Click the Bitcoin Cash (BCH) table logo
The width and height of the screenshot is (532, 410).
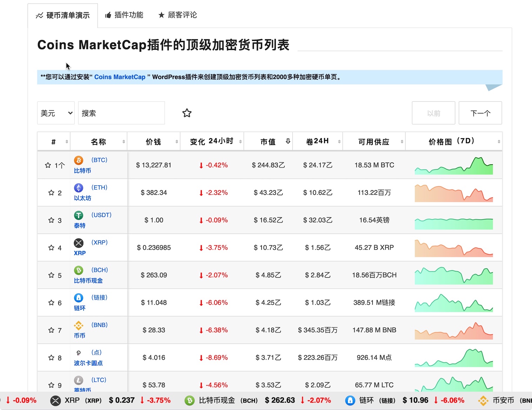pyautogui.click(x=79, y=270)
